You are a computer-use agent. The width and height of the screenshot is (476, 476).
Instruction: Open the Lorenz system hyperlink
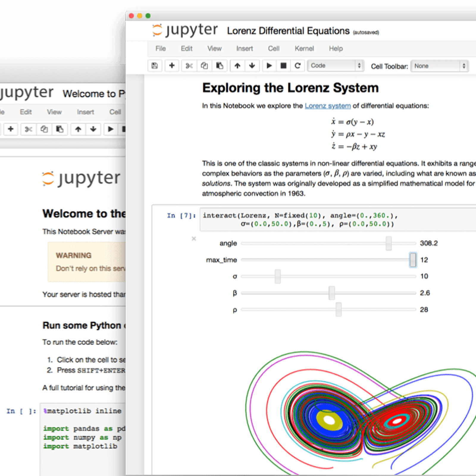tap(327, 106)
